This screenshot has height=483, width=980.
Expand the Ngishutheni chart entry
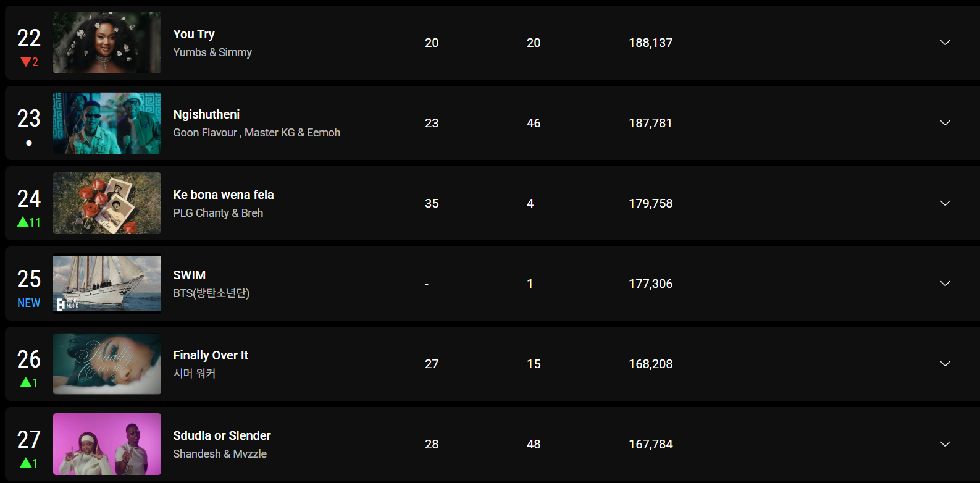(945, 123)
